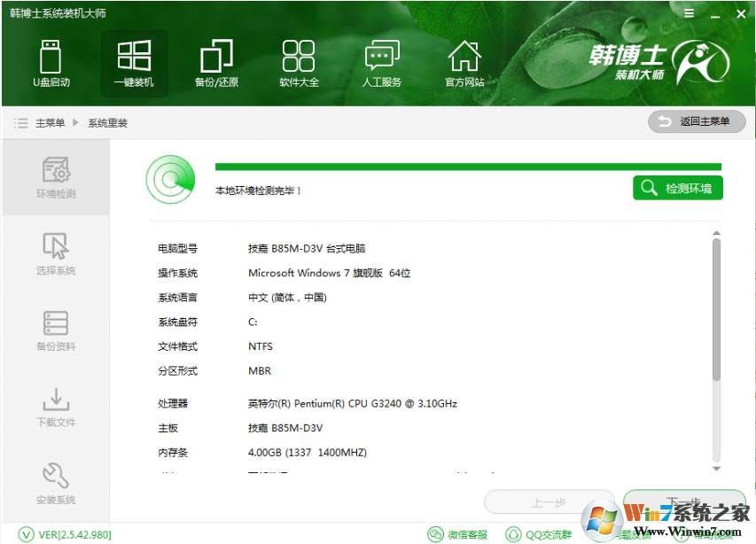Image resolution: width=756 pixels, height=544 pixels.
Task: Open the 选择系统 step in sidebar
Action: point(55,254)
